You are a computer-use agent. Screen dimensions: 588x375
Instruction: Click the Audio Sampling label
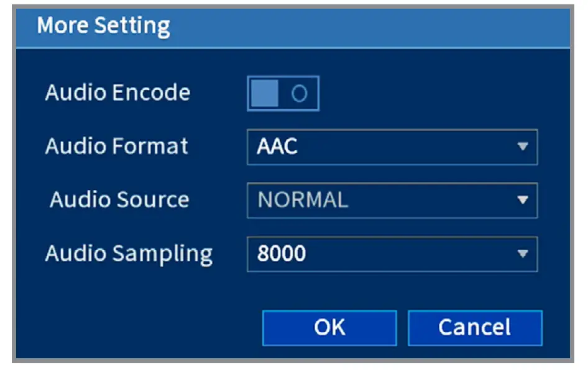(x=129, y=253)
